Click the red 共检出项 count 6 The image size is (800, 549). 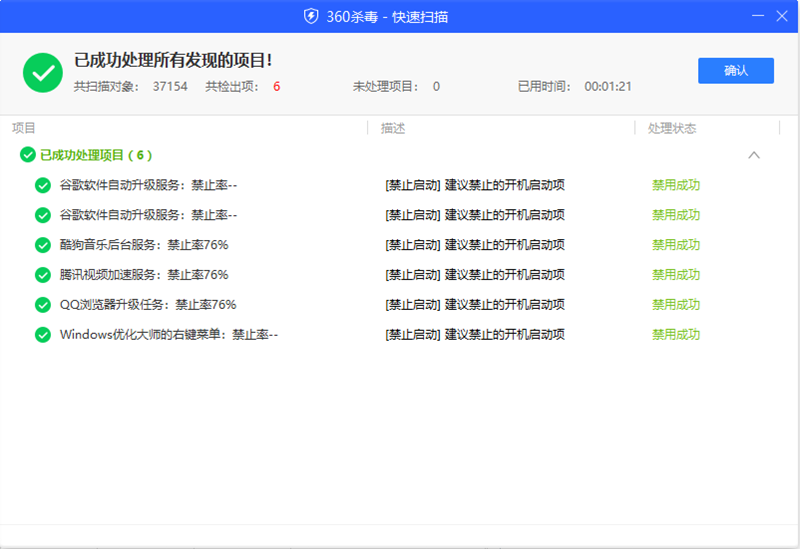277,86
